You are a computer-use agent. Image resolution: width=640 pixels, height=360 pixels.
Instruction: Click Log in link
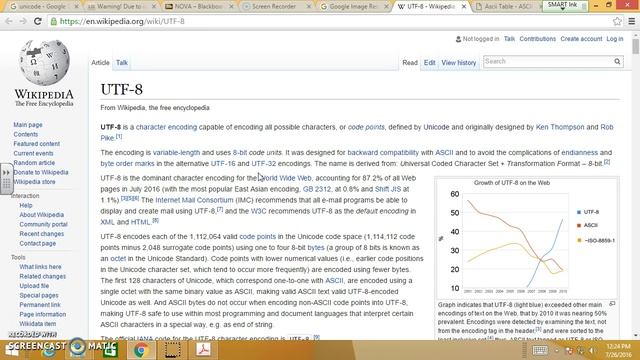615,39
